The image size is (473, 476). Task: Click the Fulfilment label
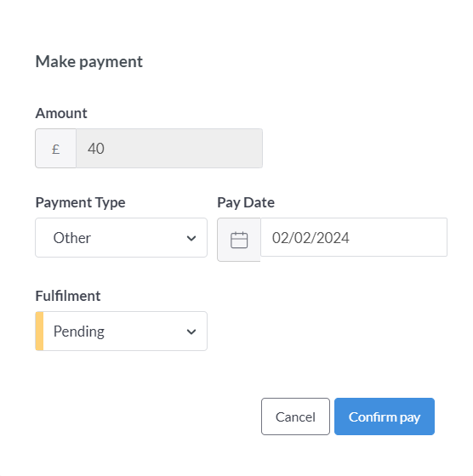click(68, 296)
